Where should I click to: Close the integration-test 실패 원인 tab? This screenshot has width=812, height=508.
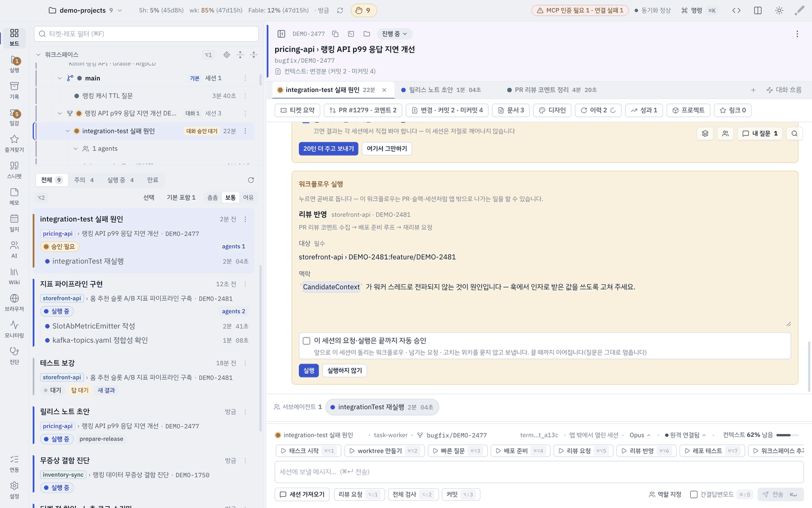click(385, 90)
